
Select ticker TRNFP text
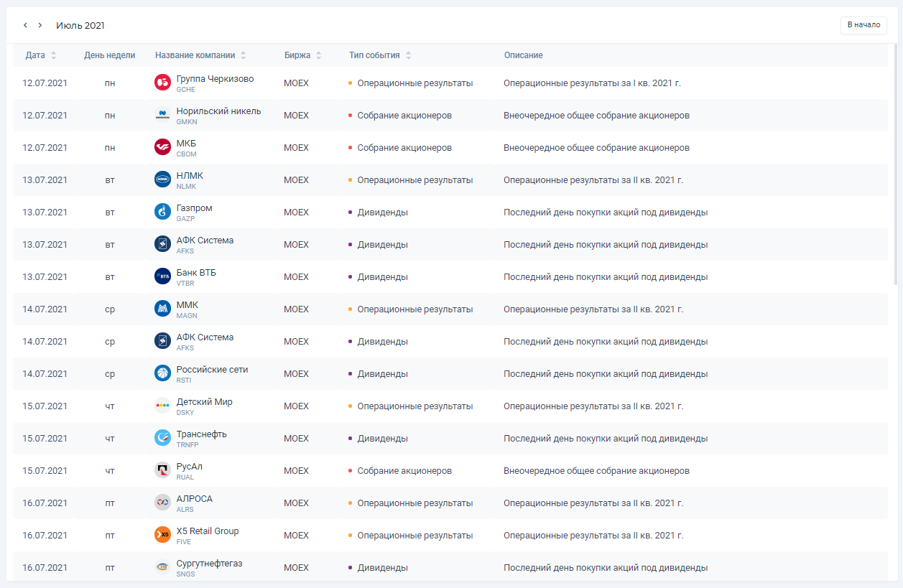tap(187, 445)
